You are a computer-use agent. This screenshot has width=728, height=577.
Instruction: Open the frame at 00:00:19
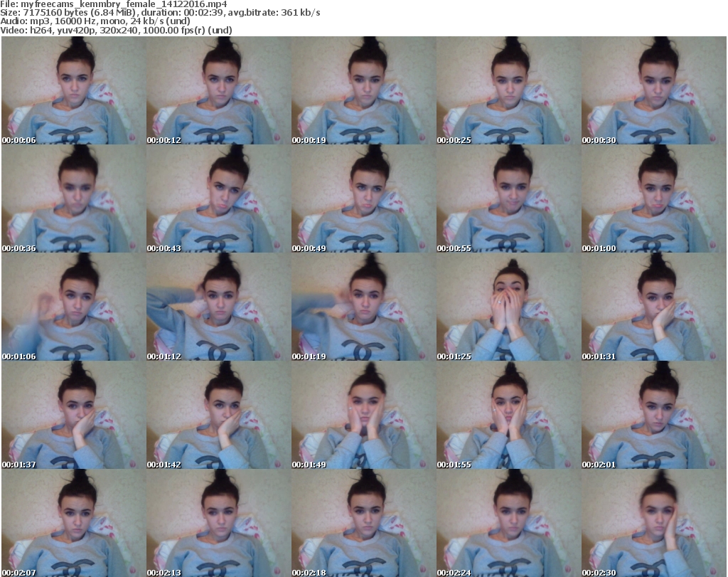click(x=363, y=90)
